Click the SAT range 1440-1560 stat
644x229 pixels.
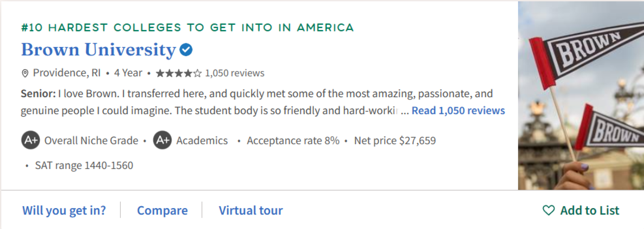pos(84,165)
